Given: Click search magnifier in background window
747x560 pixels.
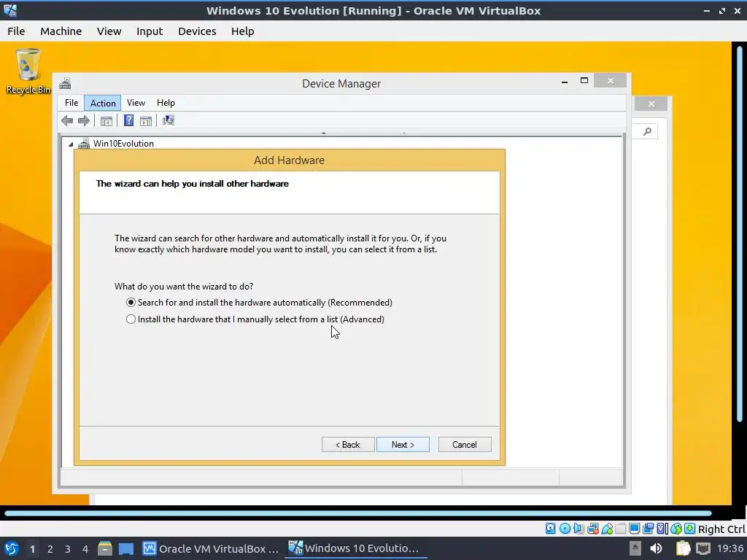Looking at the screenshot, I should [x=647, y=131].
